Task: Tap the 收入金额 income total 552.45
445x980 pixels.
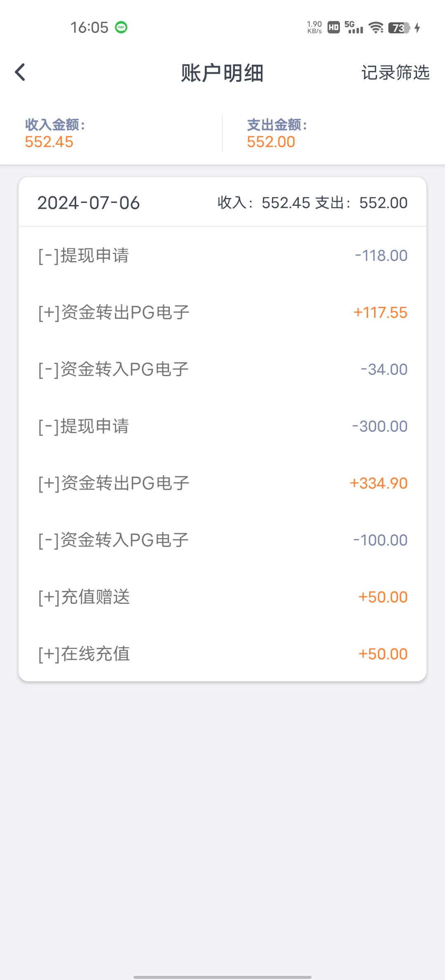Action: point(49,142)
